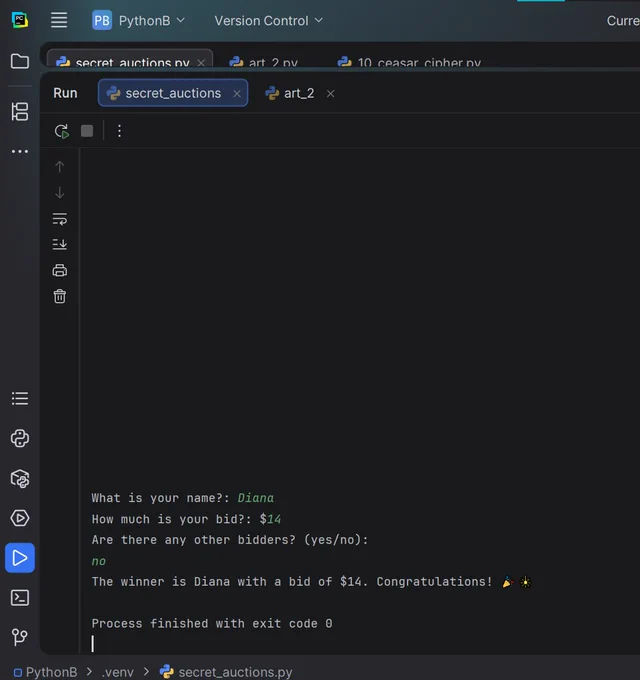The height and width of the screenshot is (680, 640).
Task: Click the 'Are there any other bidders?' line
Action: (230, 540)
